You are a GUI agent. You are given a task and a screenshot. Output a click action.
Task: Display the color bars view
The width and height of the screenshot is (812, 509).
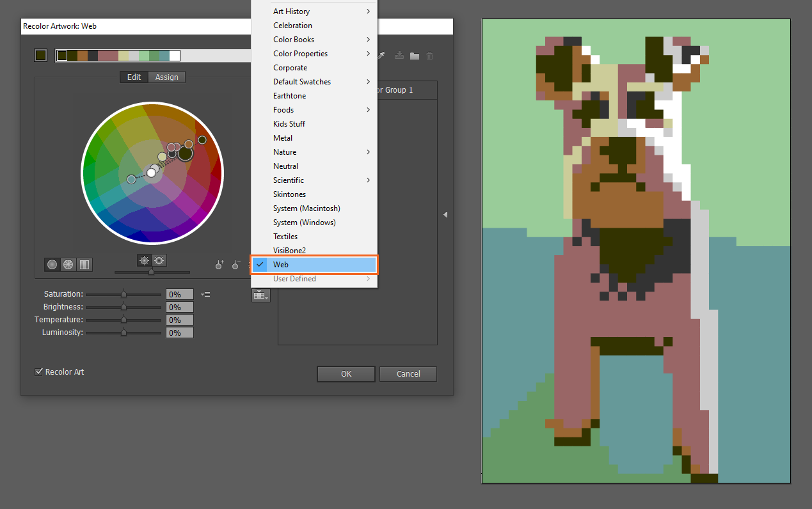click(84, 264)
